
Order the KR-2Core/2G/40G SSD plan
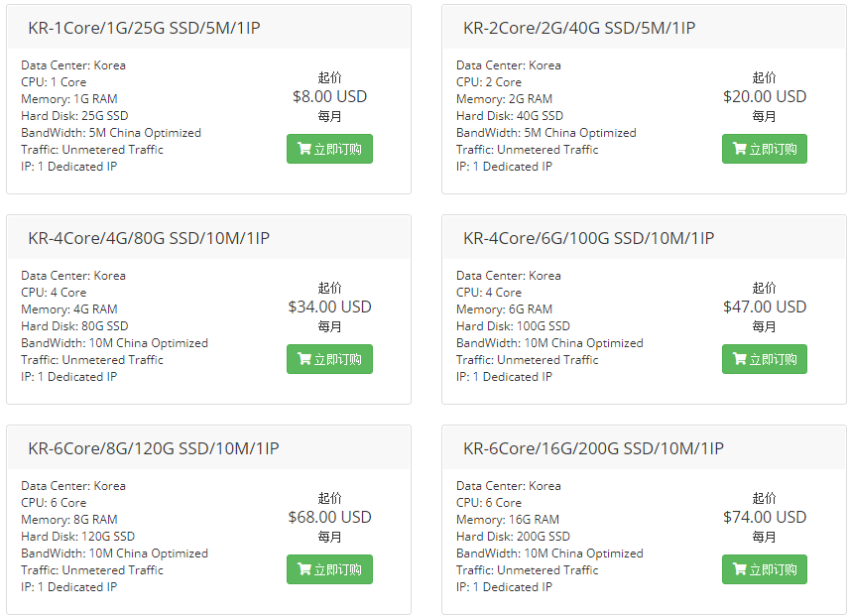[x=764, y=149]
